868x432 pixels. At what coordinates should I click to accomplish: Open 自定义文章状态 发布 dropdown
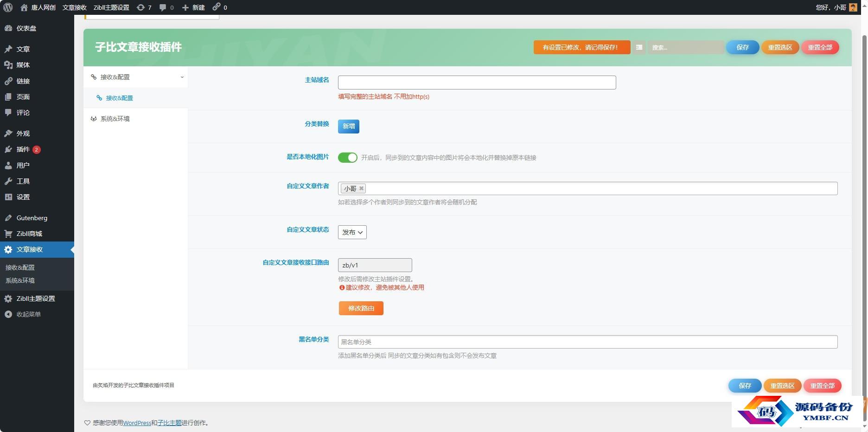tap(352, 232)
